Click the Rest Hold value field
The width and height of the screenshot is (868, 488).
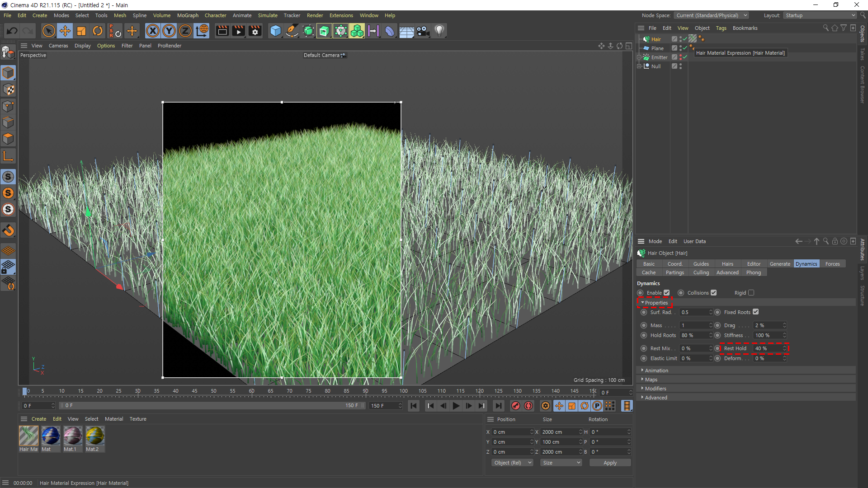point(768,348)
